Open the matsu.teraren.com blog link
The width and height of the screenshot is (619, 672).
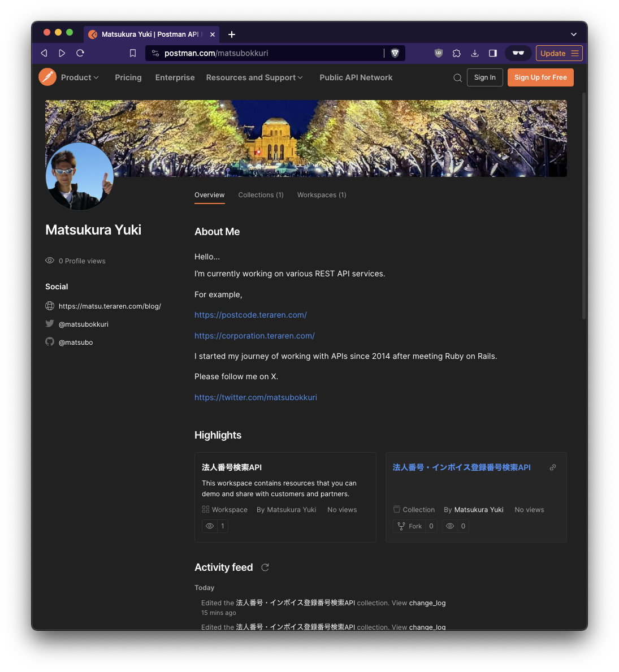(110, 306)
